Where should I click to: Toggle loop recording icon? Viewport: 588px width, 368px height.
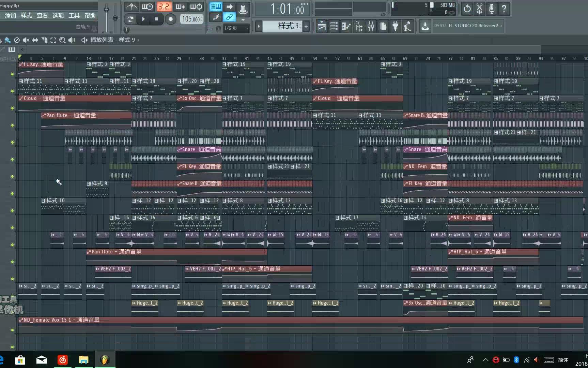(x=196, y=6)
